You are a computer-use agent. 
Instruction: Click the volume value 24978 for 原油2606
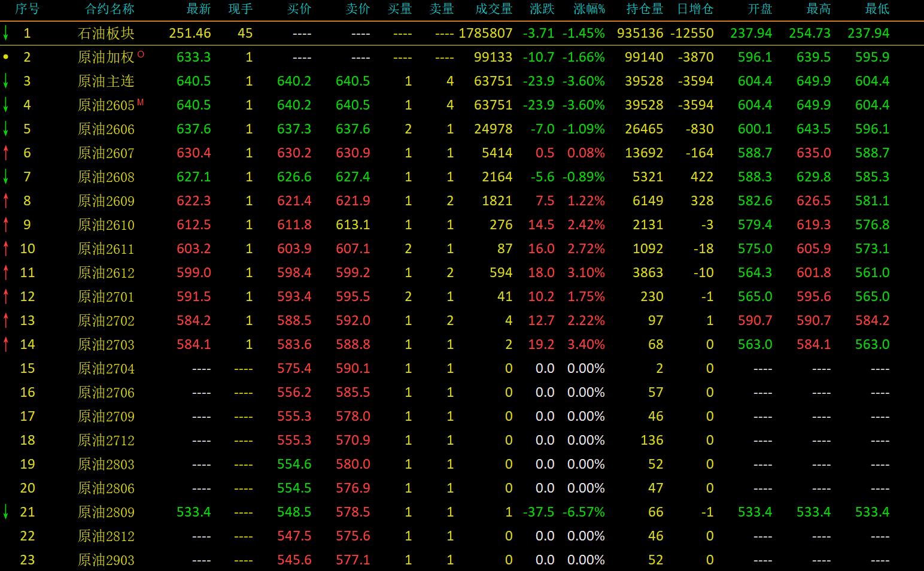point(493,129)
